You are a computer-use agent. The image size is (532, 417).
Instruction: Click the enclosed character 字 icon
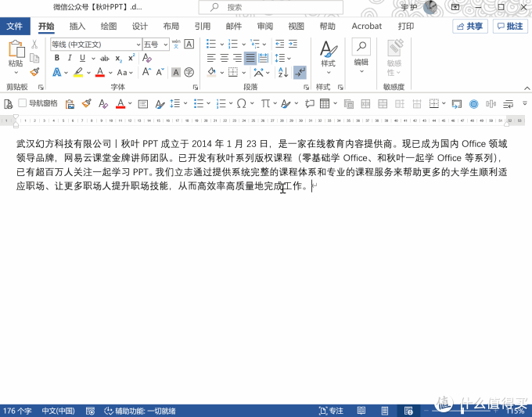pos(189,72)
